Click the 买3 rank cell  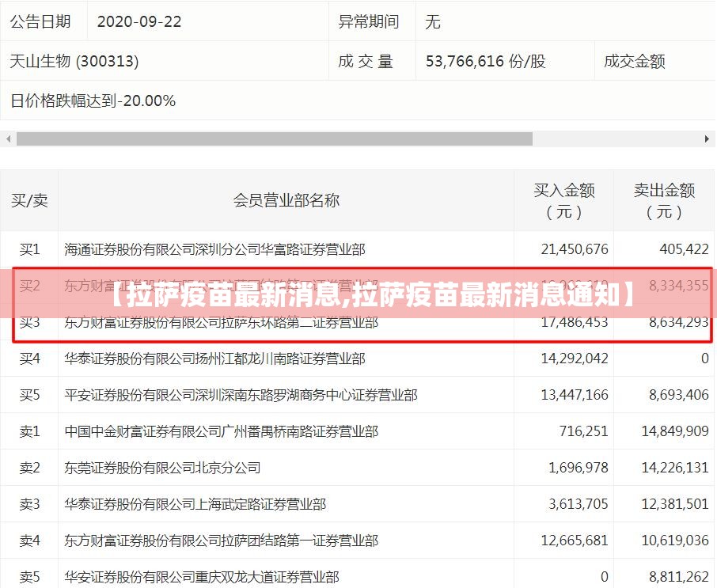29,322
